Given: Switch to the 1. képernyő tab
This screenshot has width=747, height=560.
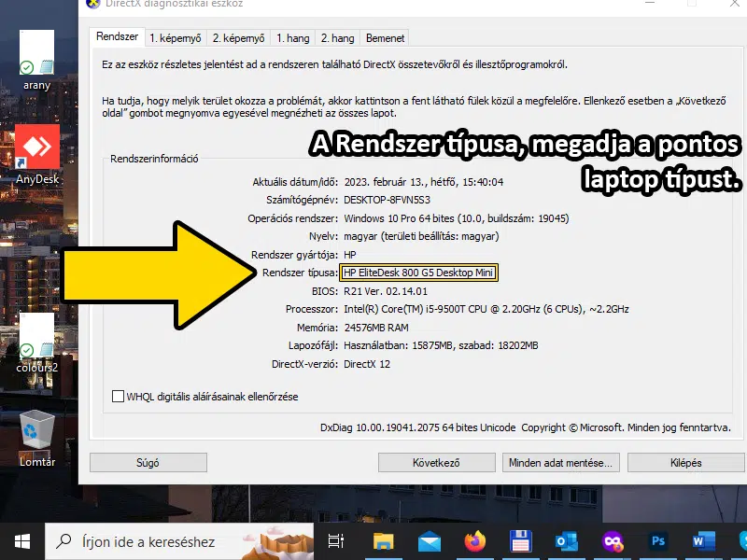Looking at the screenshot, I should coord(176,38).
